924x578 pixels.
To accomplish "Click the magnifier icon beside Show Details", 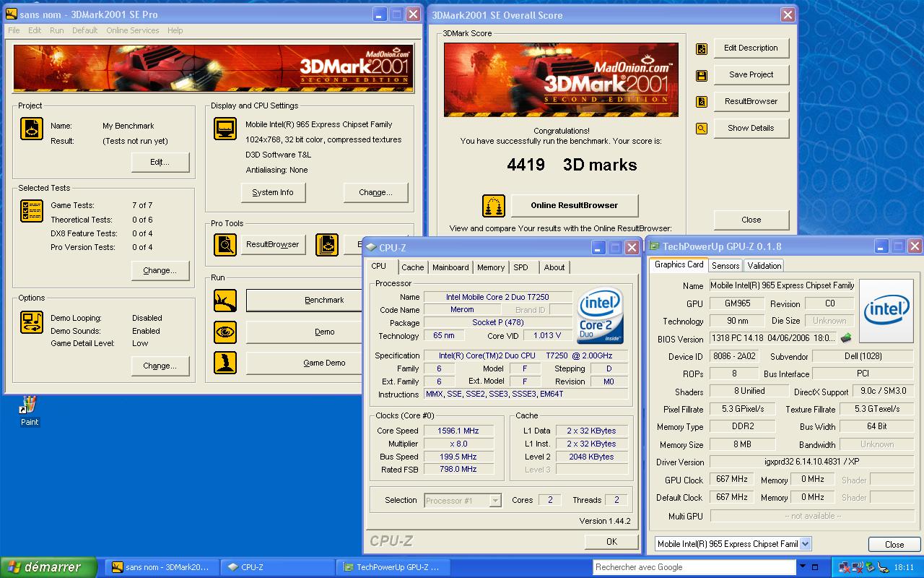I will 701,129.
